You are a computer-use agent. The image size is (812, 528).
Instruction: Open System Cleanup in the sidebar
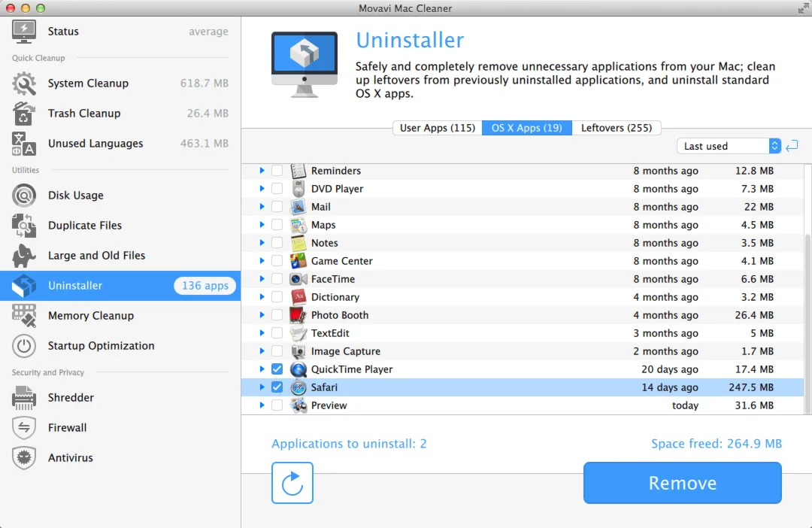point(120,83)
